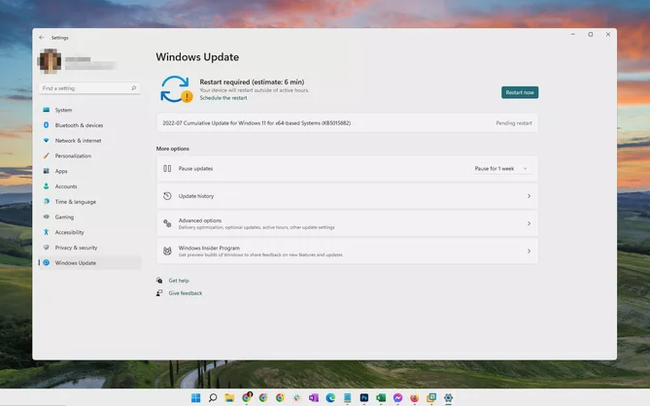Click Schedule the restart link
Image resolution: width=650 pixels, height=406 pixels.
[x=224, y=98]
